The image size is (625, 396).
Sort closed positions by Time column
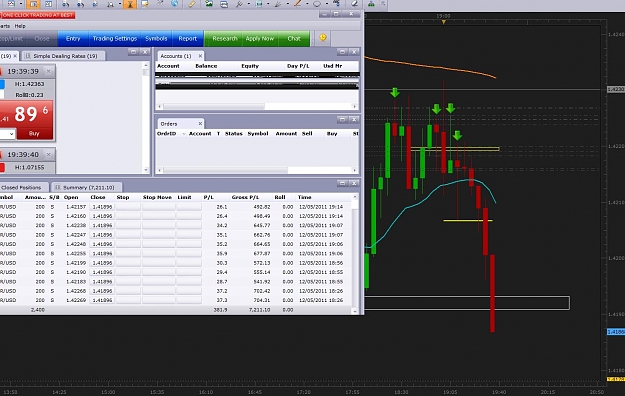coord(305,197)
